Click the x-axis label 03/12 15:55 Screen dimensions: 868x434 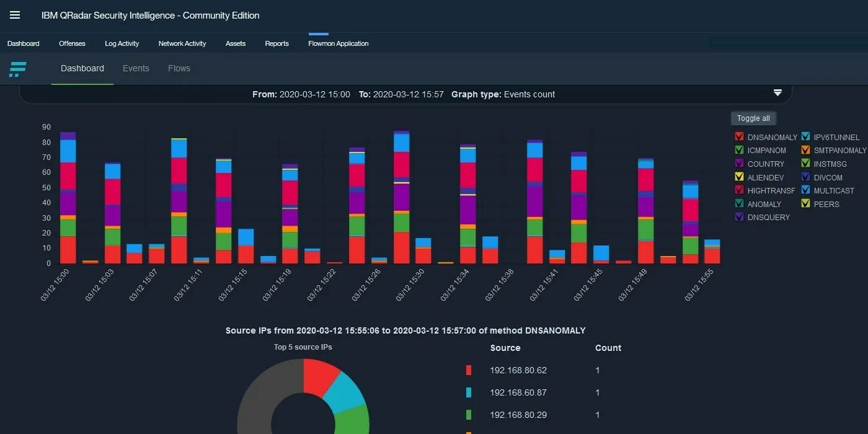pyautogui.click(x=699, y=286)
